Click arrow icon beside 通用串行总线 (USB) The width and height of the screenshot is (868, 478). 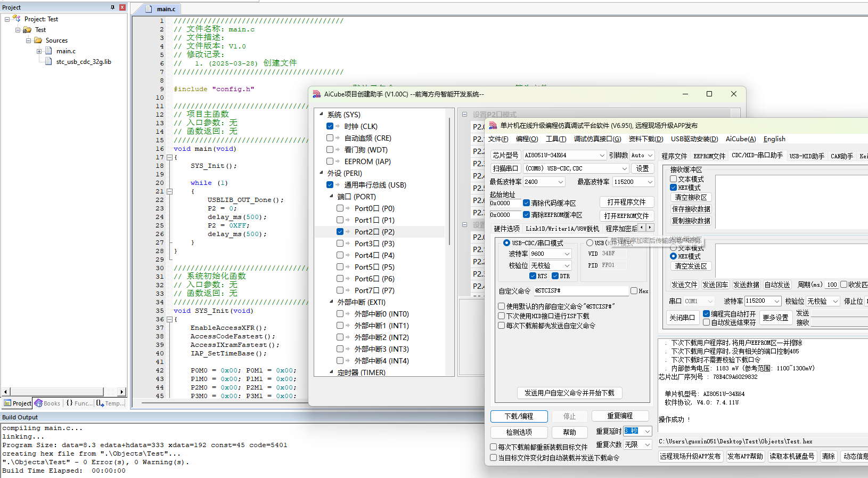[338, 185]
